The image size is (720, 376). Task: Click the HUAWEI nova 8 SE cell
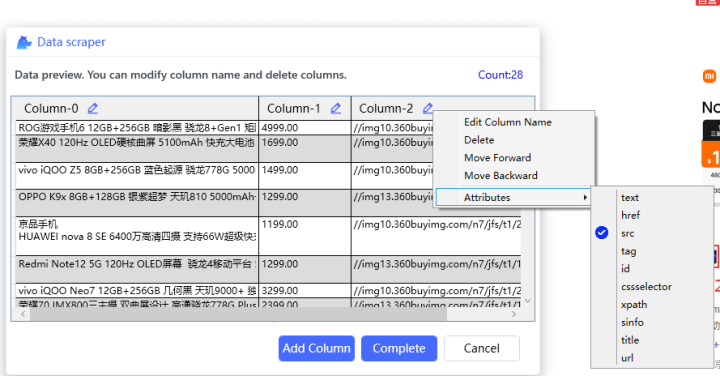click(137, 236)
